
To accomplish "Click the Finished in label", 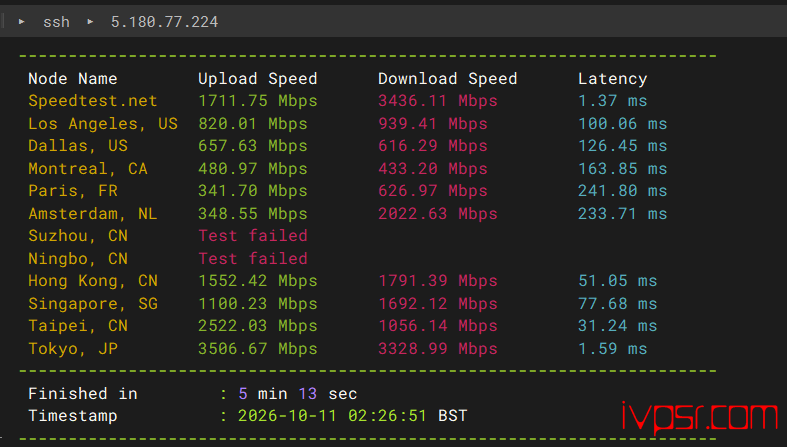I will pyautogui.click(x=83, y=394).
